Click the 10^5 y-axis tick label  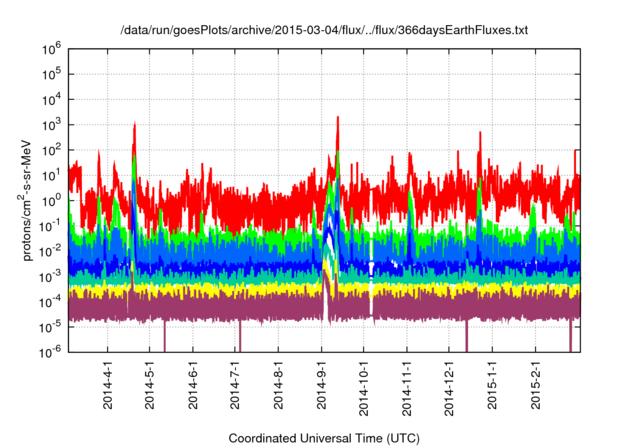click(x=51, y=74)
